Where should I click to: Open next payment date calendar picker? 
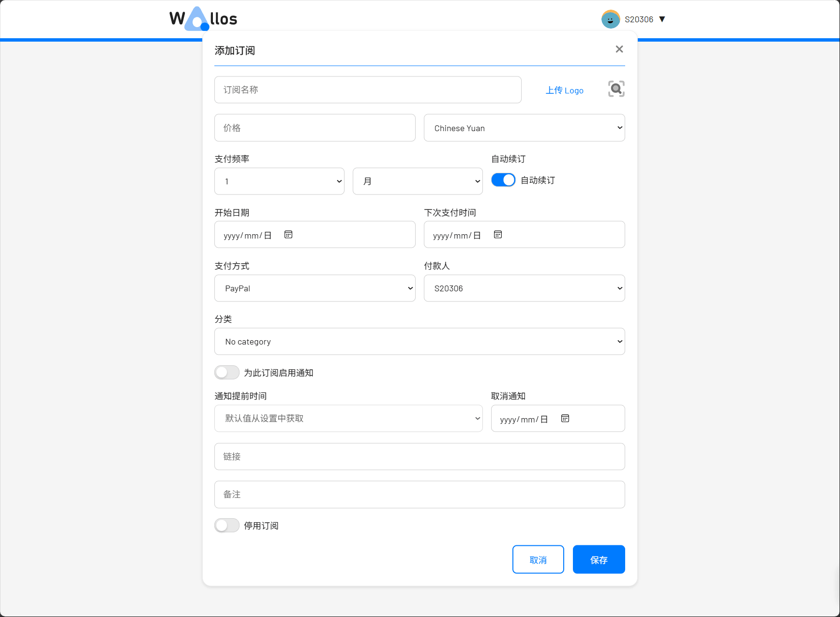(x=498, y=235)
